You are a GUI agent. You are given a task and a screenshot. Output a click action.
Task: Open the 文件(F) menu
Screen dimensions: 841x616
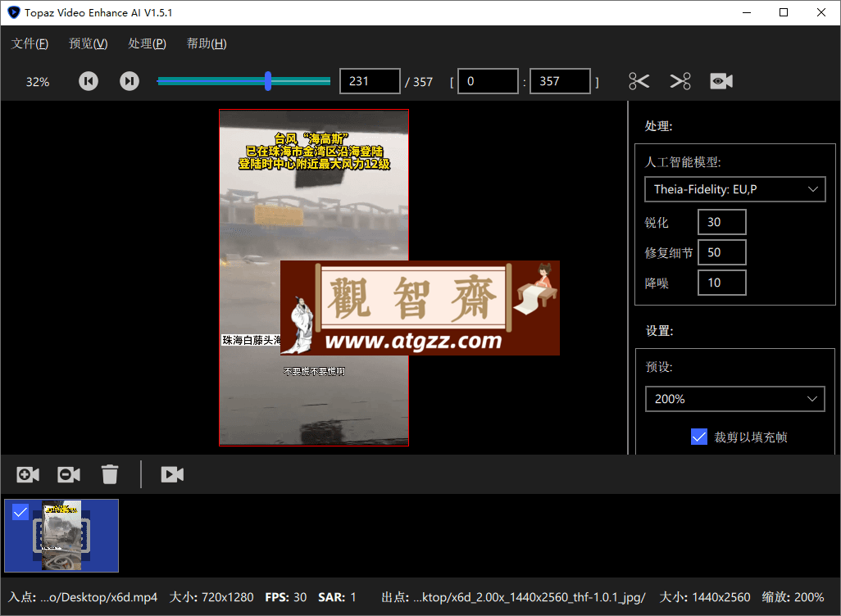(30, 43)
